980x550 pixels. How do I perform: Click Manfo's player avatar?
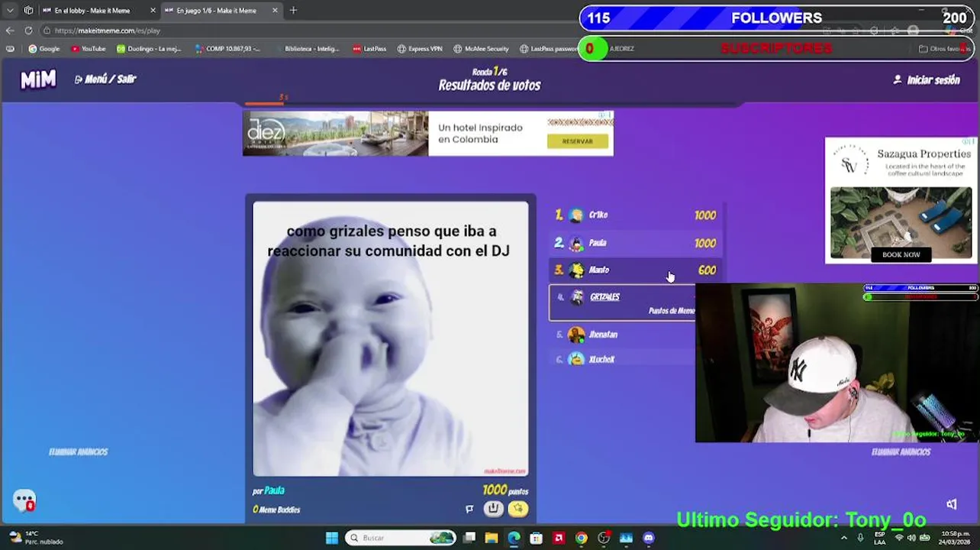pos(576,270)
